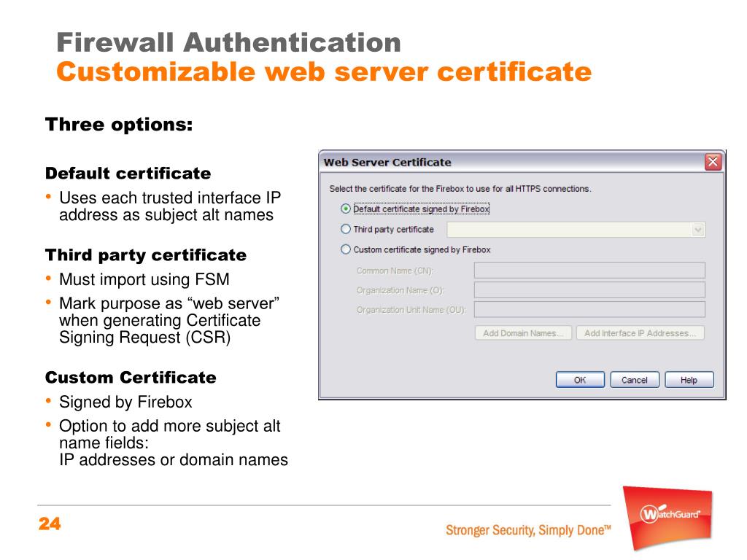Image resolution: width=747 pixels, height=560 pixels.
Task: Click the 'Three options:' heading
Action: [x=119, y=125]
